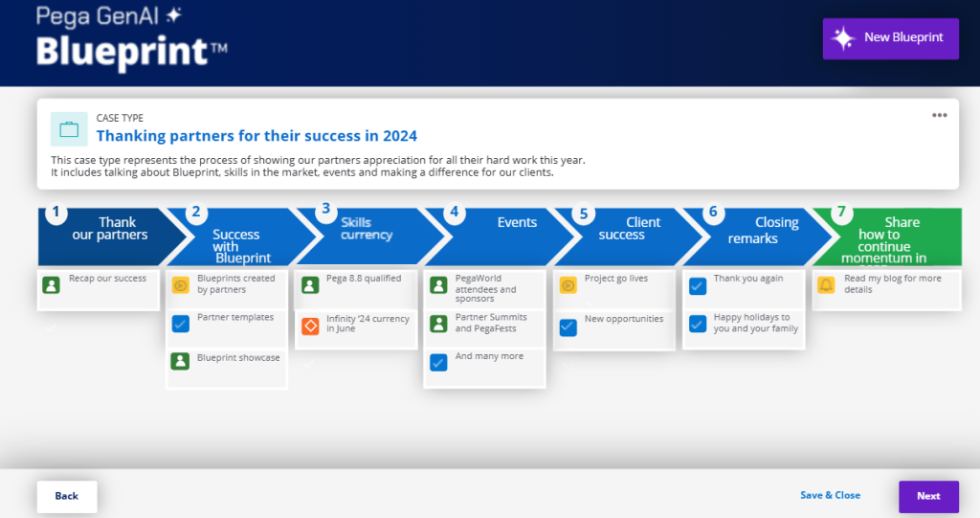Screen dimensions: 980x518
Task: Click the checkmark icon for Partner templates
Action: (x=180, y=324)
